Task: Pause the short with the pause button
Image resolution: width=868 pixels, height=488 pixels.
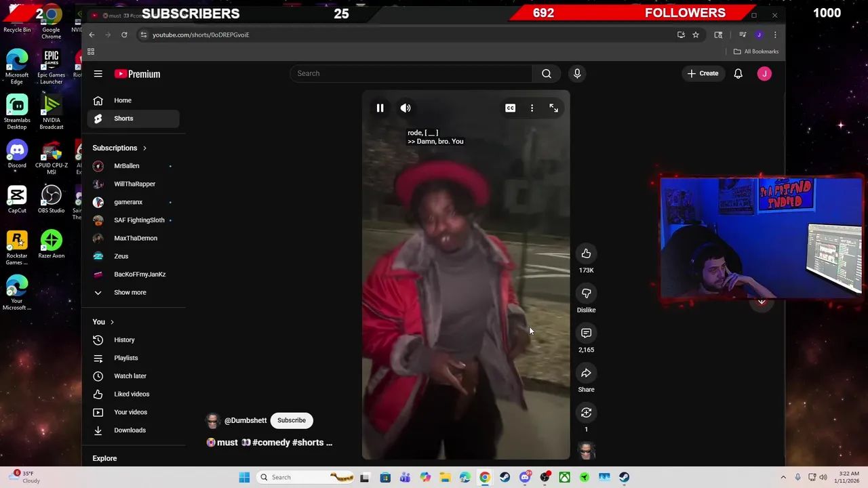Action: [380, 108]
